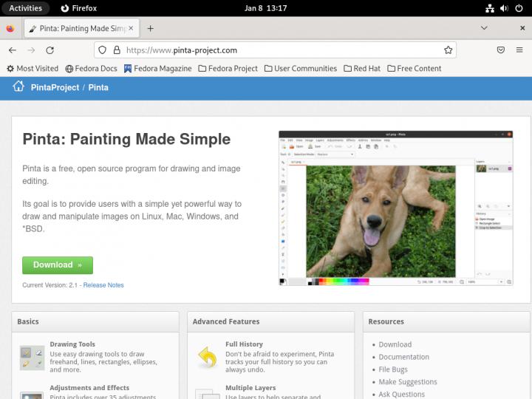The height and width of the screenshot is (399, 532).
Task: Expand the User Communities bookmark folder
Action: pos(301,69)
